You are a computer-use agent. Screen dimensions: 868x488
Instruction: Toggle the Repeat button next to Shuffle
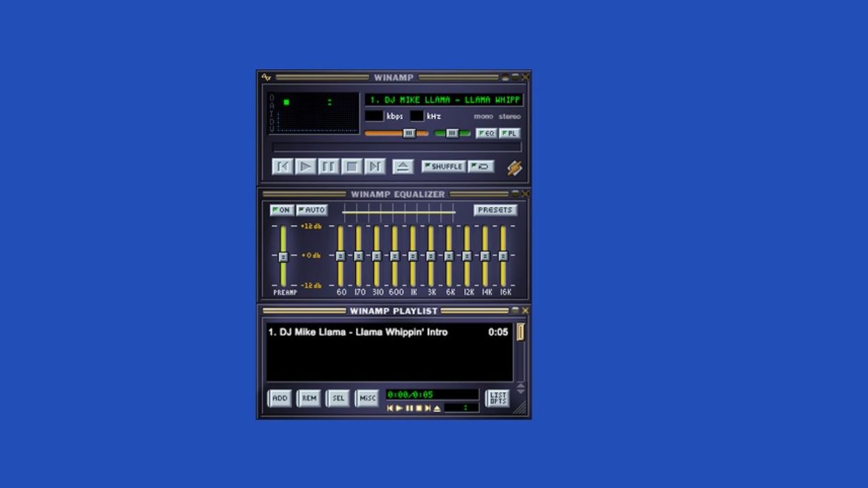coord(481,166)
